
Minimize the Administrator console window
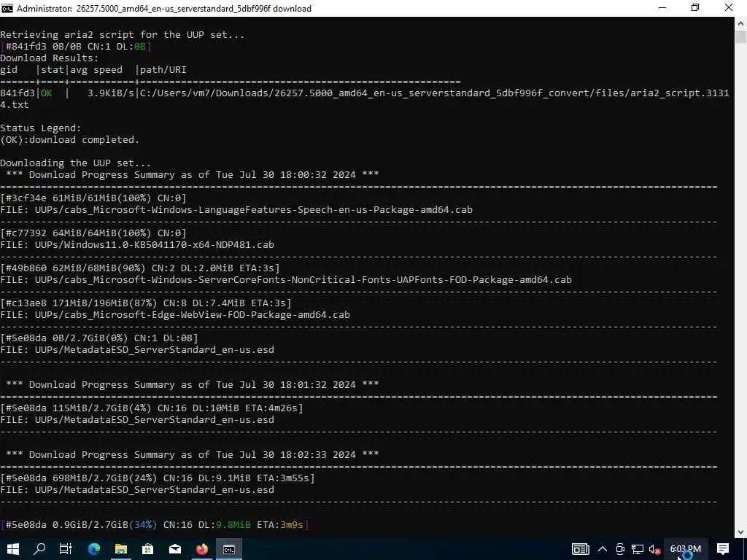coord(662,8)
